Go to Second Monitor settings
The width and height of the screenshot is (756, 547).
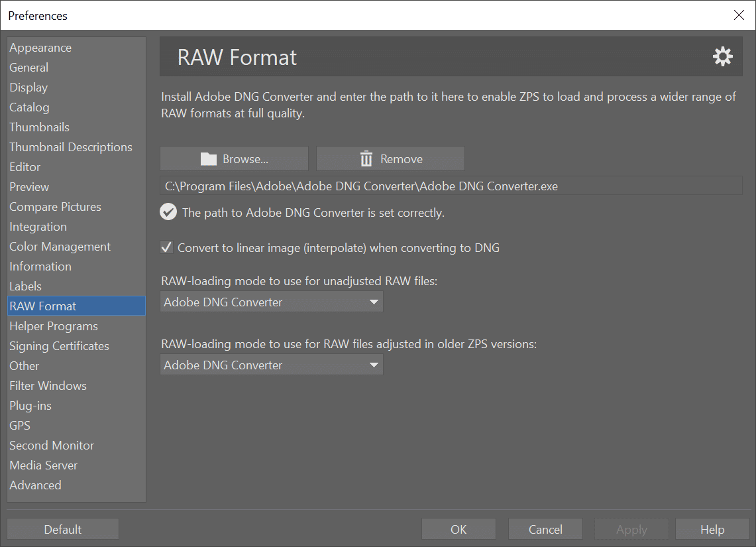(76, 445)
